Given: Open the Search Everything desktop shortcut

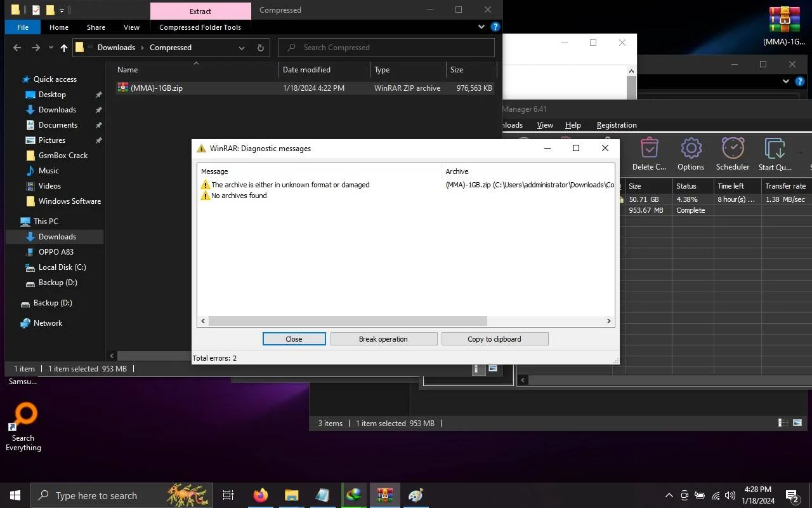Looking at the screenshot, I should point(23,427).
